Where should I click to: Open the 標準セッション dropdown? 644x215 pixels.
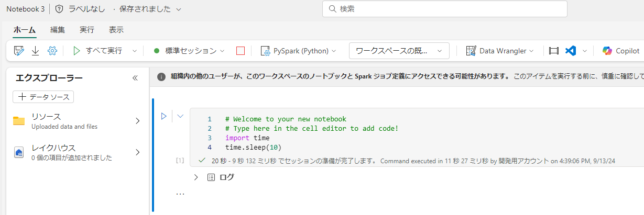coord(189,51)
